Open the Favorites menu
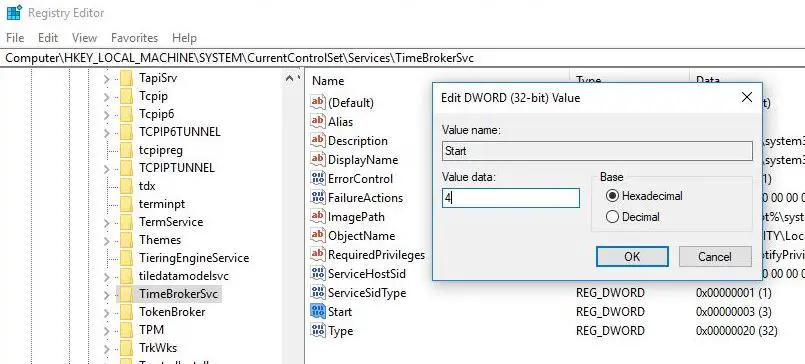Viewport: 805px width, 364px height. coord(135,37)
